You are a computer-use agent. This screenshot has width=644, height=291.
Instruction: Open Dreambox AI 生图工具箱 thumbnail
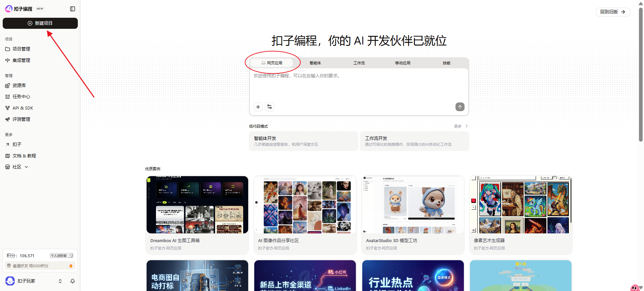[197, 205]
